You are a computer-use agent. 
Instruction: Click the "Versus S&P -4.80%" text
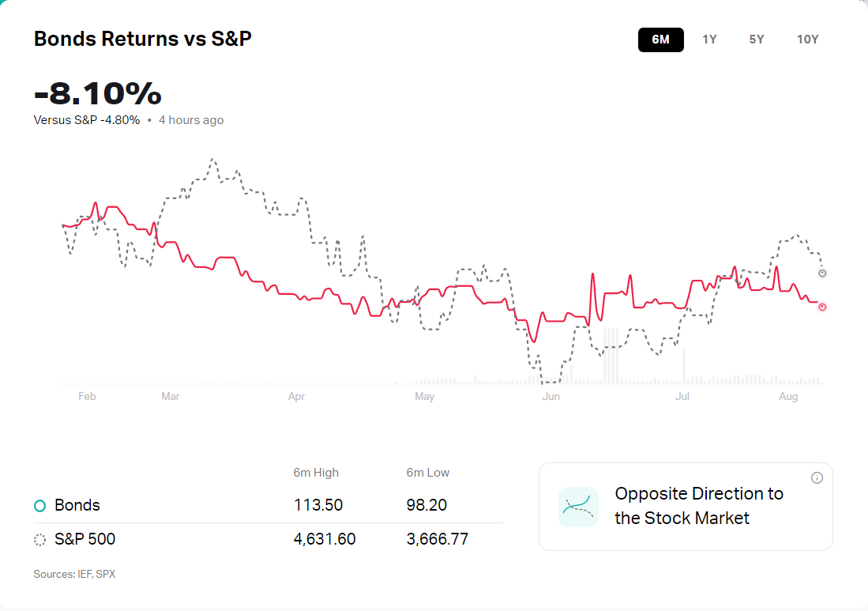click(x=87, y=120)
